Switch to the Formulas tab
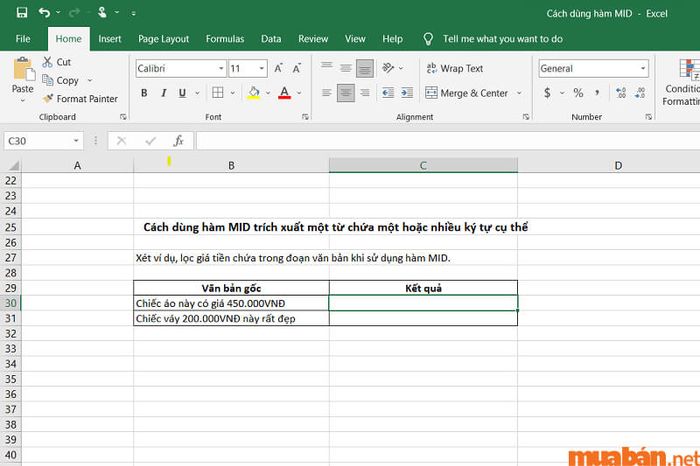Image resolution: width=700 pixels, height=466 pixels. pos(225,39)
